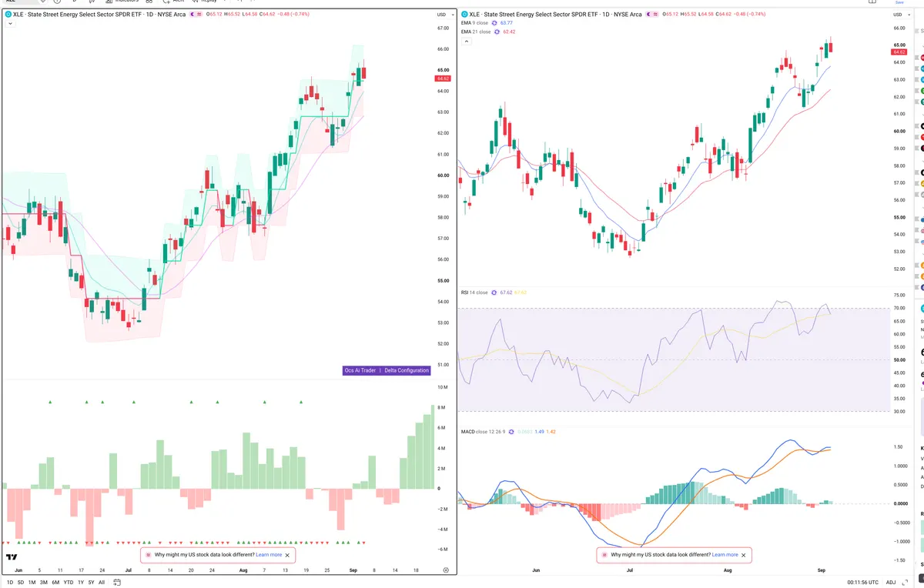Select the EMA 9 close legend label
This screenshot has width=924, height=588.
tap(474, 23)
